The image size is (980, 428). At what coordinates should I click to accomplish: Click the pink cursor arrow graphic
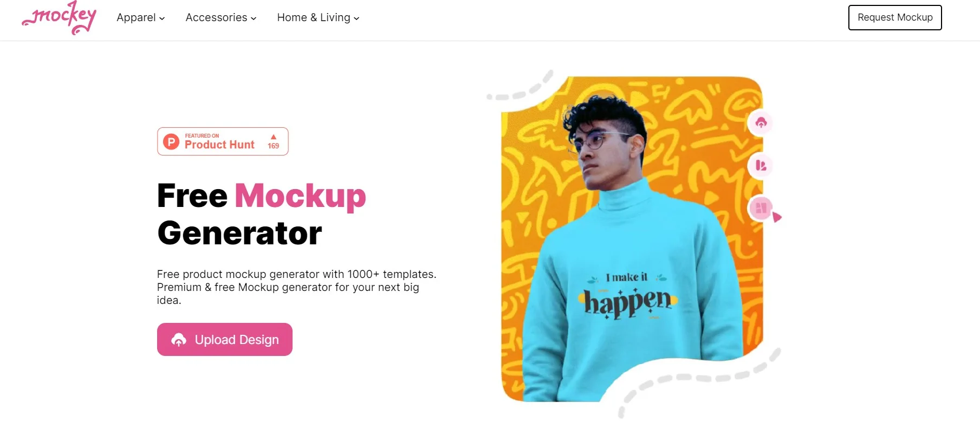pyautogui.click(x=777, y=217)
